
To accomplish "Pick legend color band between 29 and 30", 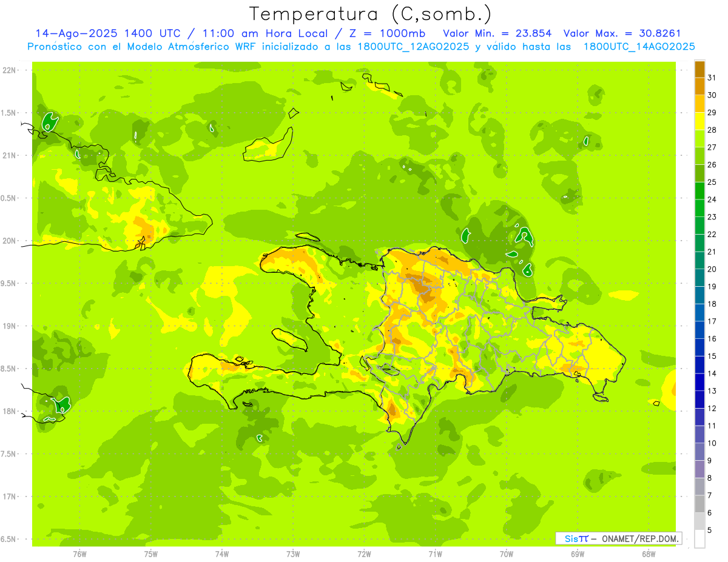I will tap(700, 104).
